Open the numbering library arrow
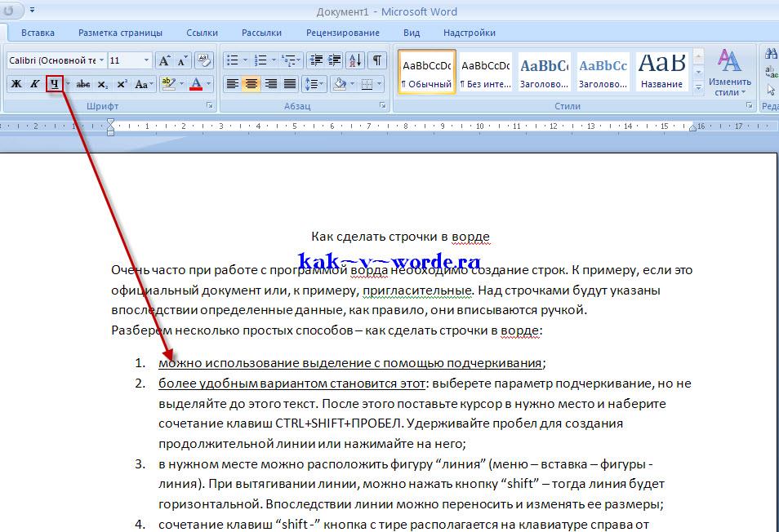Image resolution: width=779 pixels, height=532 pixels. [274, 60]
